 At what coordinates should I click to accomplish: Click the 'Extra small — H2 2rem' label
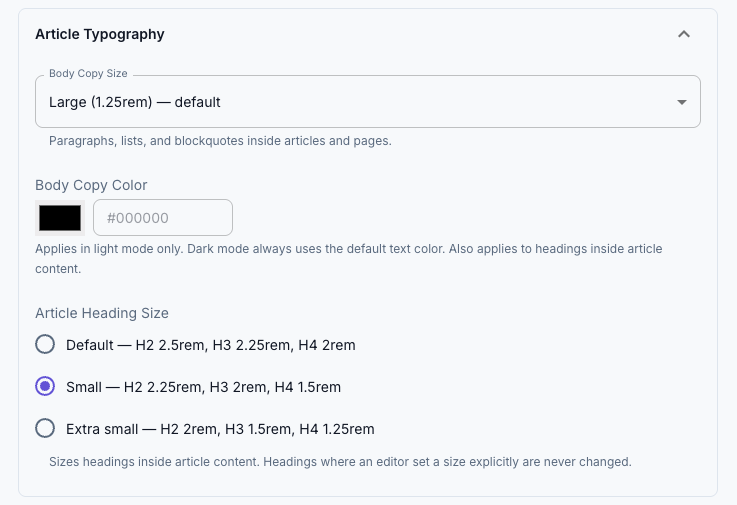(220, 429)
